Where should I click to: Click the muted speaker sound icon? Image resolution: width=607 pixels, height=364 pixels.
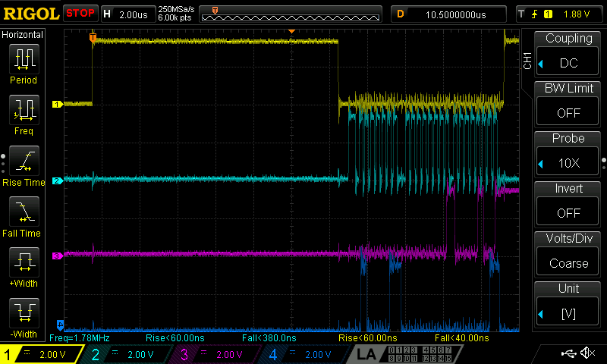(587, 353)
